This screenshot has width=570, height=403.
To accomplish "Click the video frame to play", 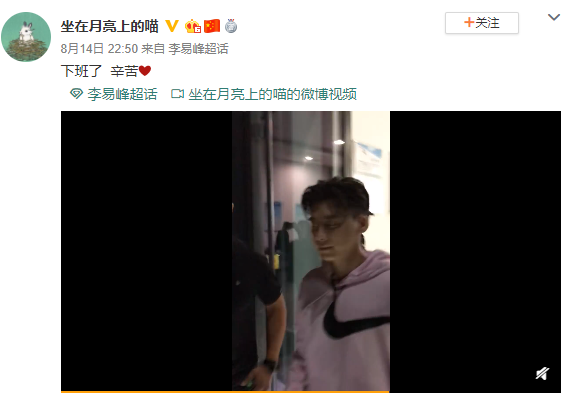I will (311, 251).
